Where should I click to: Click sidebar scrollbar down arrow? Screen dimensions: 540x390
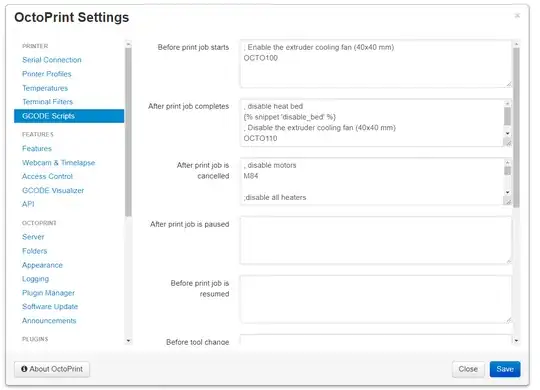pyautogui.click(x=128, y=341)
